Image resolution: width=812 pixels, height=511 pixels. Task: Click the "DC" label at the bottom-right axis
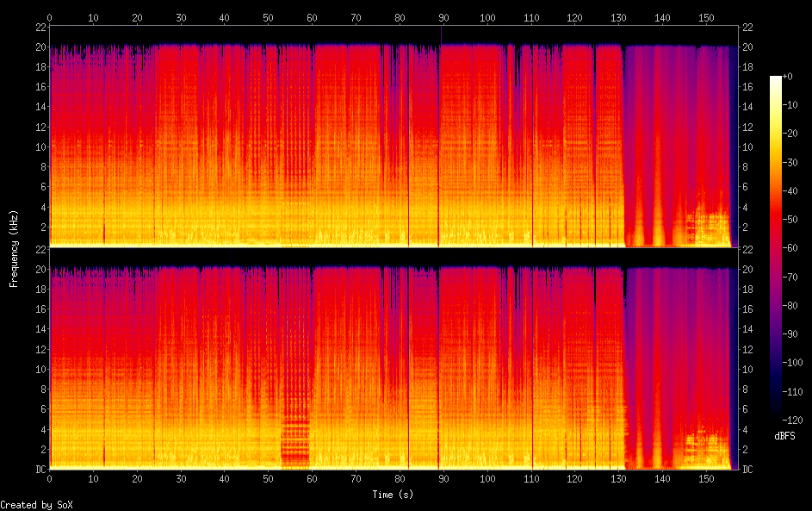(x=747, y=470)
